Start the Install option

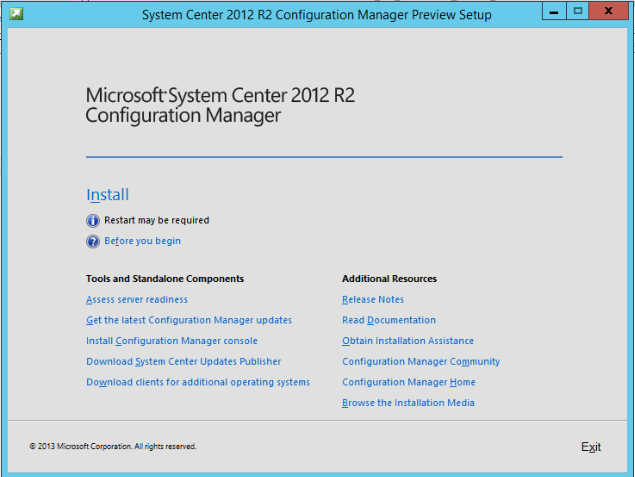coord(107,195)
